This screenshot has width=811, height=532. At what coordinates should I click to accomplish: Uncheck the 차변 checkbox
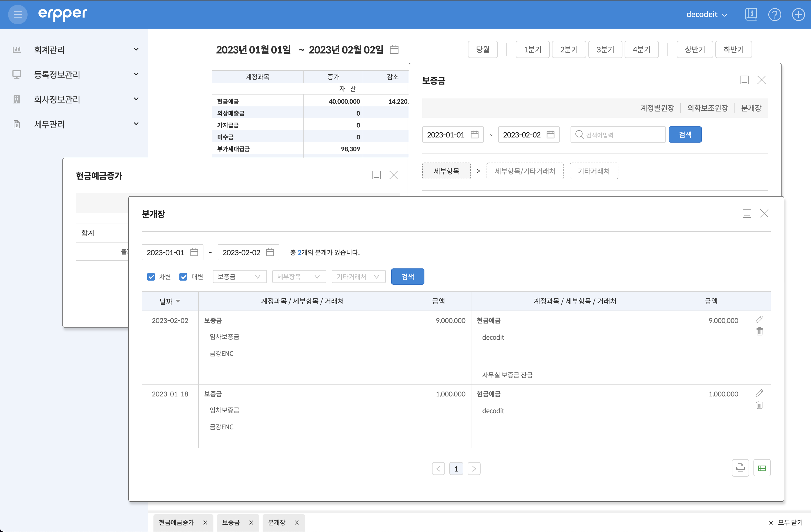151,277
